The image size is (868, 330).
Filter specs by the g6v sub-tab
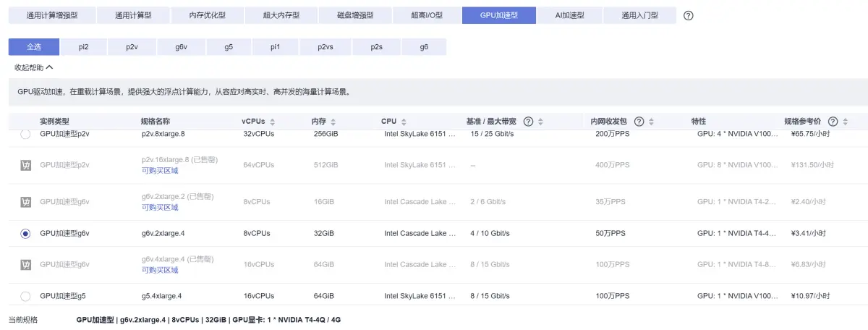point(181,47)
